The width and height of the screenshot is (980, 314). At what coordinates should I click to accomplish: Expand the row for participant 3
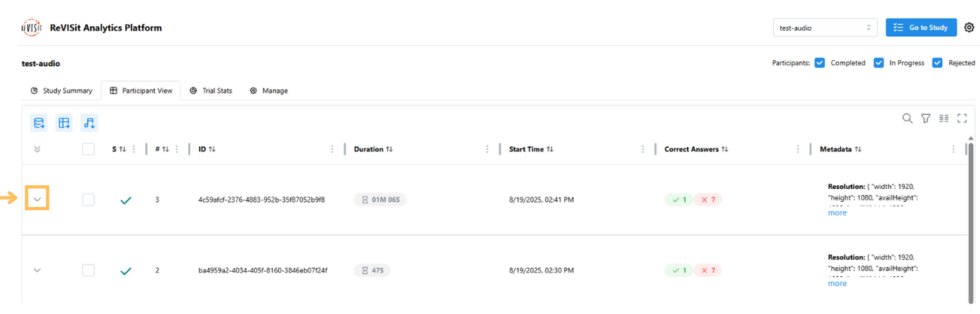(x=38, y=200)
